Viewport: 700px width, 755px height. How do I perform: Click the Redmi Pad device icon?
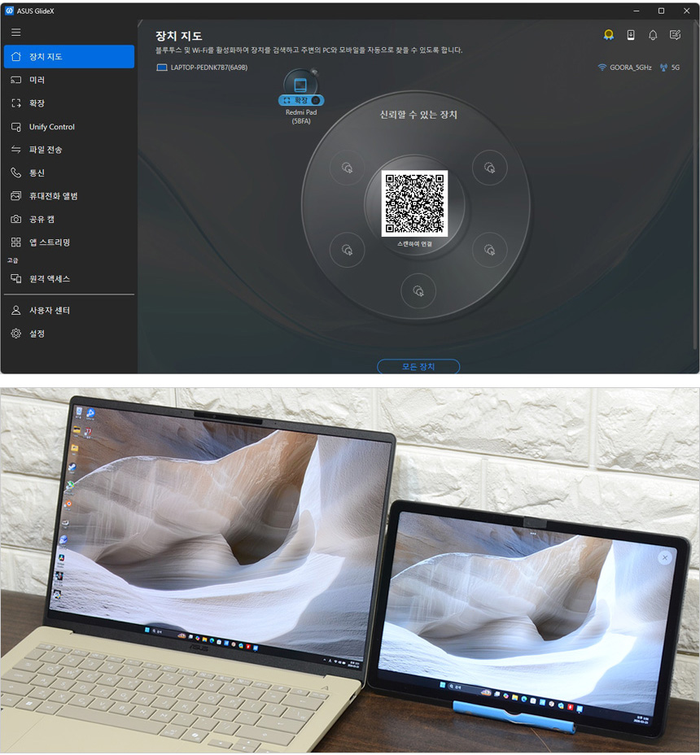(300, 84)
